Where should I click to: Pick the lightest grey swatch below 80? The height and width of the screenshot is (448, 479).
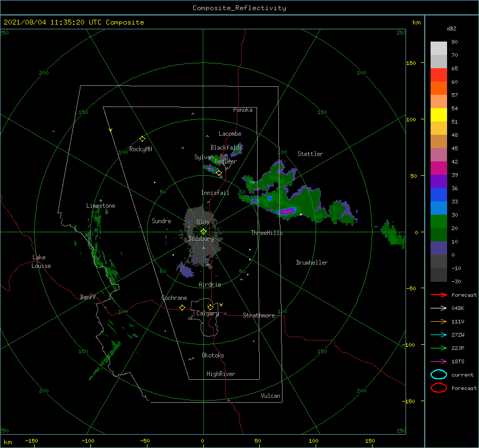pyautogui.click(x=439, y=48)
